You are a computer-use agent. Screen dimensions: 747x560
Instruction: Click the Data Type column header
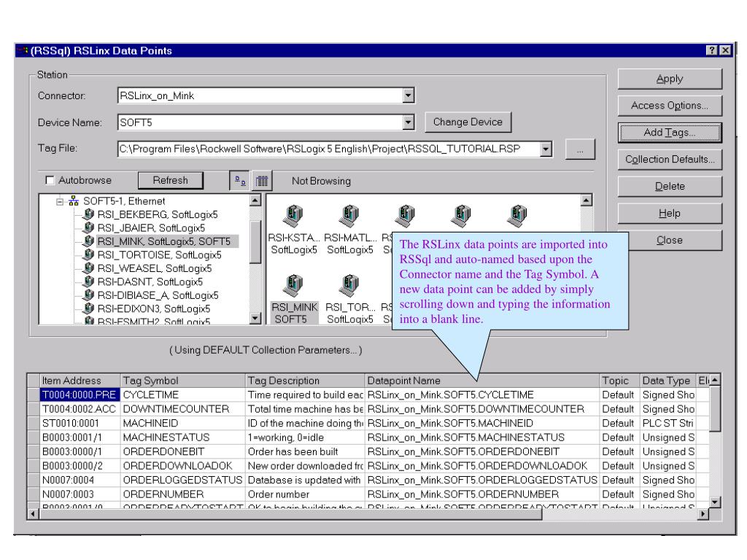667,381
